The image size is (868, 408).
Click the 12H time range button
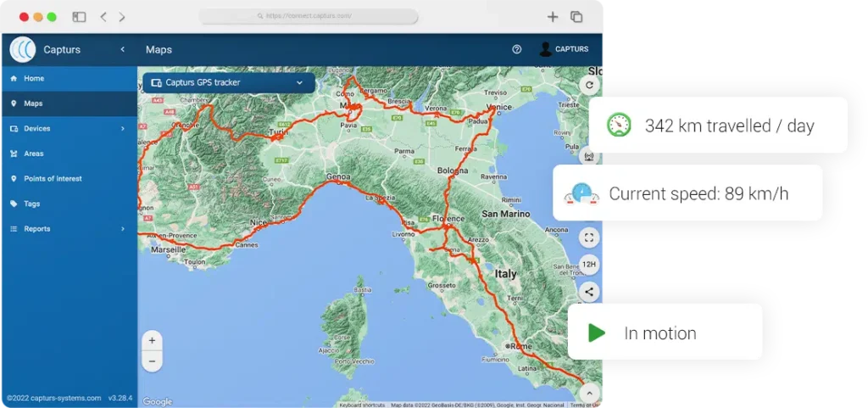click(x=589, y=265)
